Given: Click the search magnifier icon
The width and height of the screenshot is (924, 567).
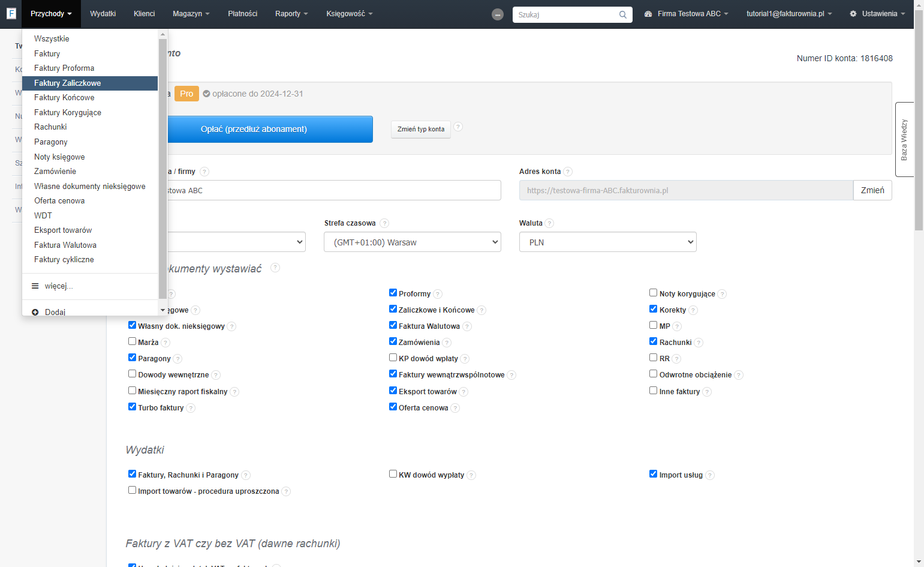Looking at the screenshot, I should point(623,14).
